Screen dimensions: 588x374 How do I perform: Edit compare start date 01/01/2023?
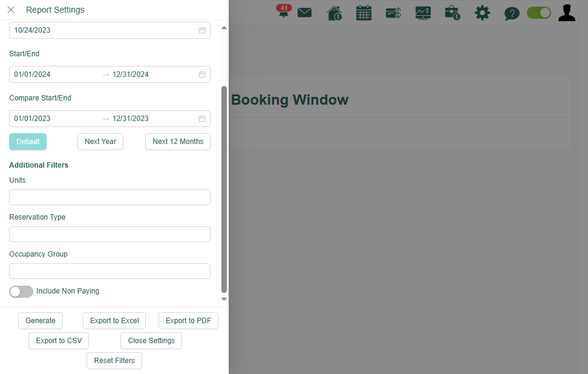point(32,119)
